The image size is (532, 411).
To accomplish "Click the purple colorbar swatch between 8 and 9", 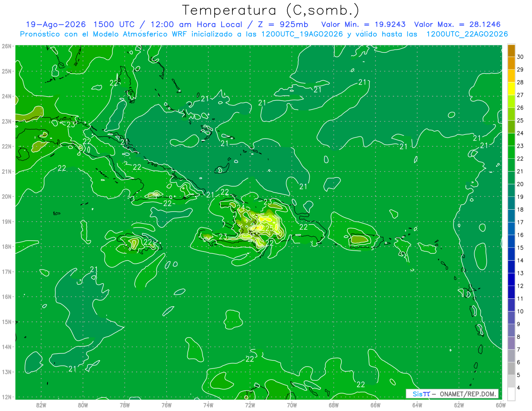I will coord(511,330).
